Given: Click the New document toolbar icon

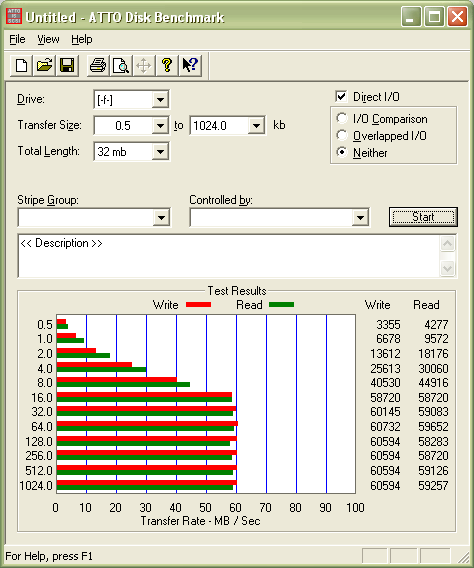Looking at the screenshot, I should 21,66.
